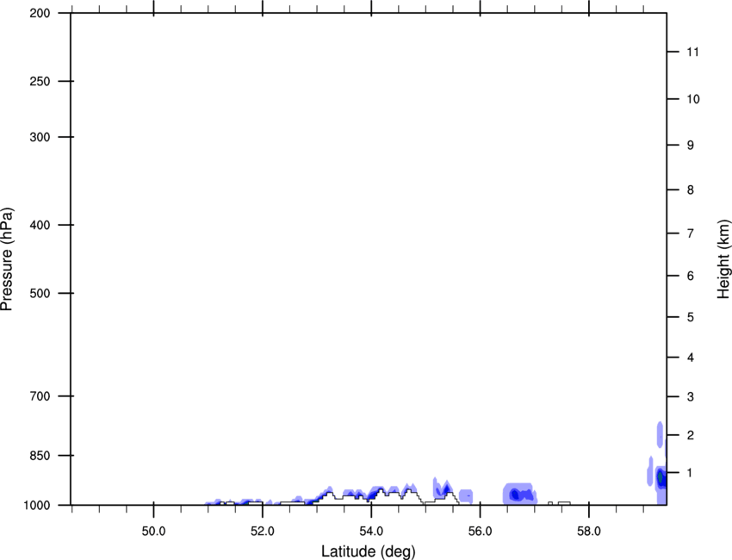
Task: Click the 7 km height label
Action: coord(691,233)
